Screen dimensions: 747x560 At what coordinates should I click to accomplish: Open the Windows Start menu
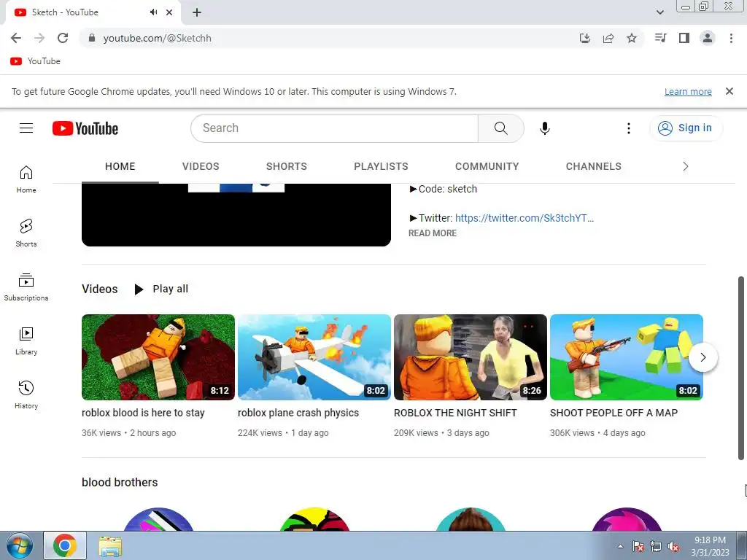pyautogui.click(x=19, y=546)
